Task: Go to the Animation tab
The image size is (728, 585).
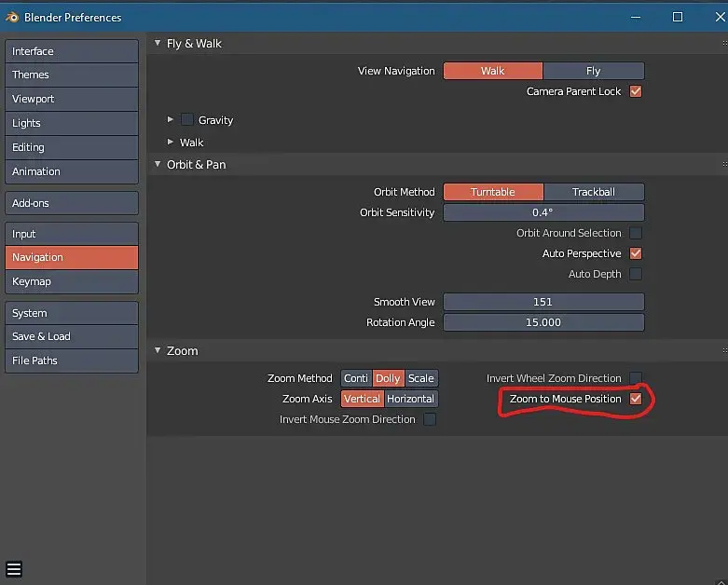Action: click(x=72, y=171)
